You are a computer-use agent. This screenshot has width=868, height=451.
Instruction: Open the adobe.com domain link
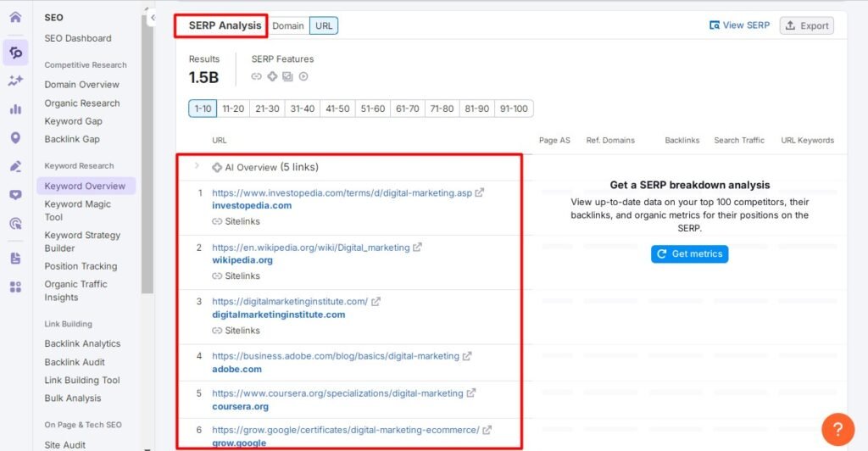click(x=237, y=369)
